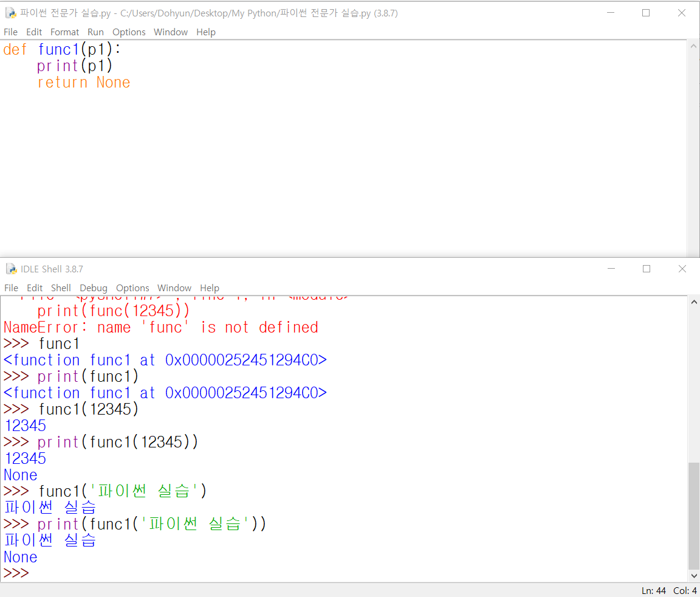Screen dimensions: 700x597
Task: Minimize the 파이썬 전문가 실습.py editor window
Action: point(611,13)
